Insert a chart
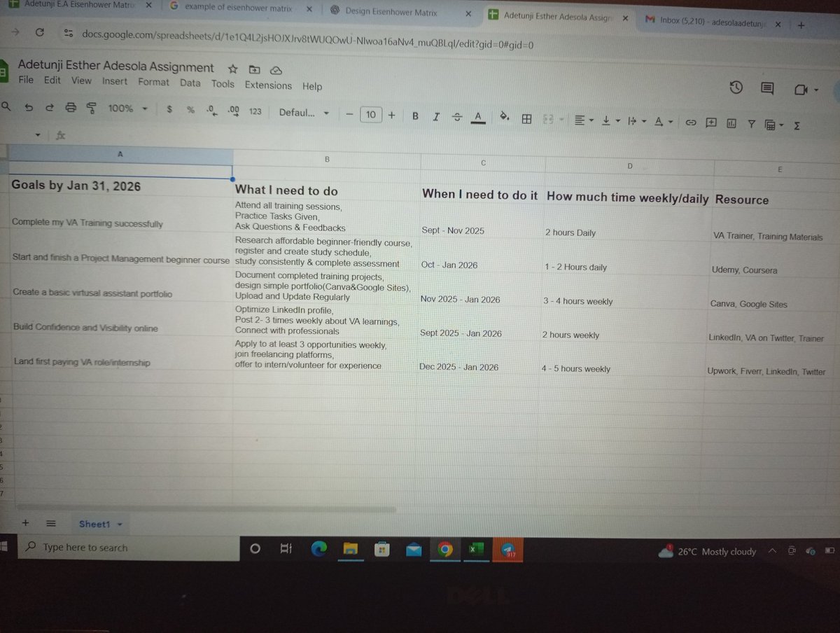This screenshot has height=633, width=840. pyautogui.click(x=731, y=124)
